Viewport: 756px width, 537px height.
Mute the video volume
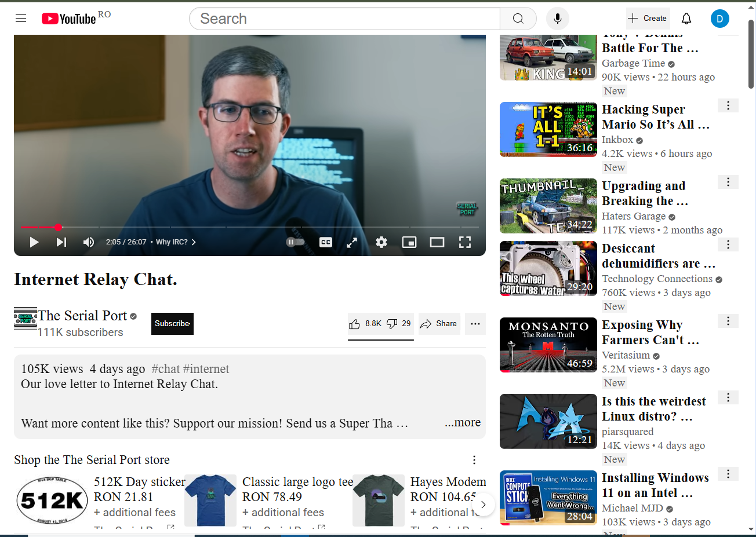[x=89, y=242]
